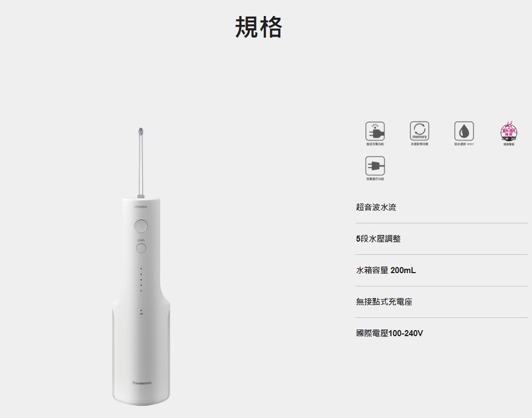Select the 5段水壓調整 spec row
Viewport: 532px width, 418px height.
click(441, 239)
